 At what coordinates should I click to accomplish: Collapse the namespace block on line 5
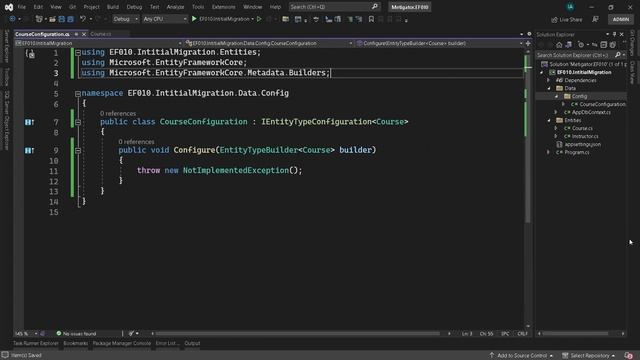tap(78, 93)
